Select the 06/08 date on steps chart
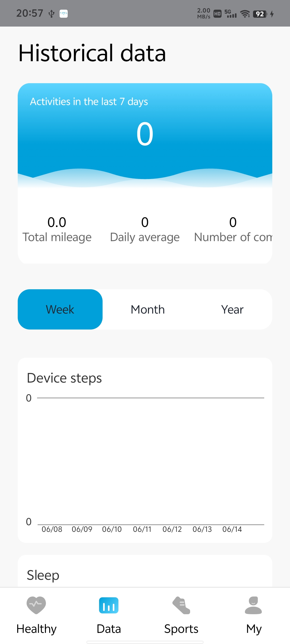 click(52, 529)
